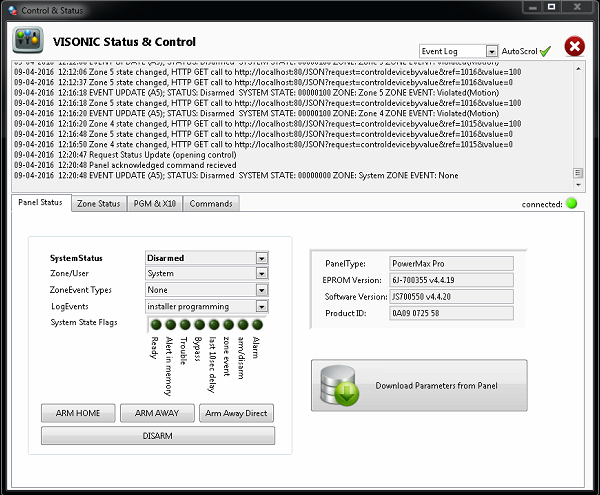The height and width of the screenshot is (495, 600).
Task: Click the log scrollbar down arrow
Action: point(578,185)
